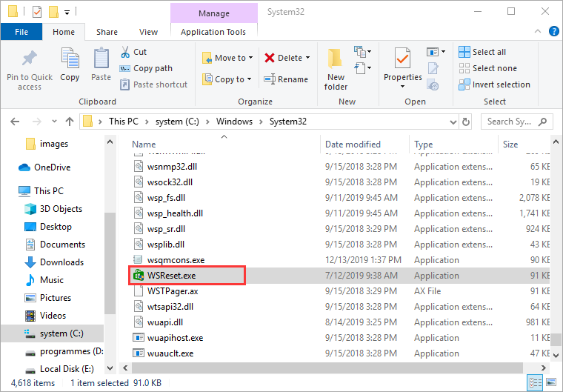Click the Search System32 input box
The height and width of the screenshot is (392, 563).
511,122
